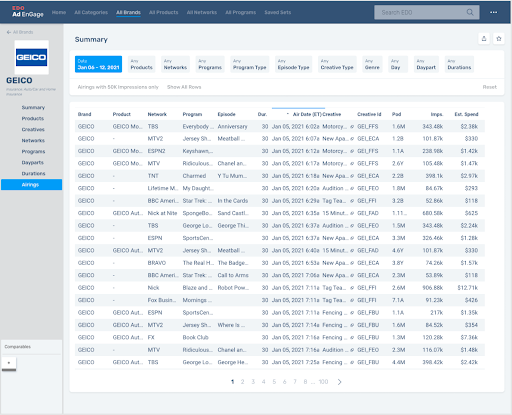Screen dimensions: 512x415
Task: Open the Daypart filter
Action: click(x=426, y=64)
